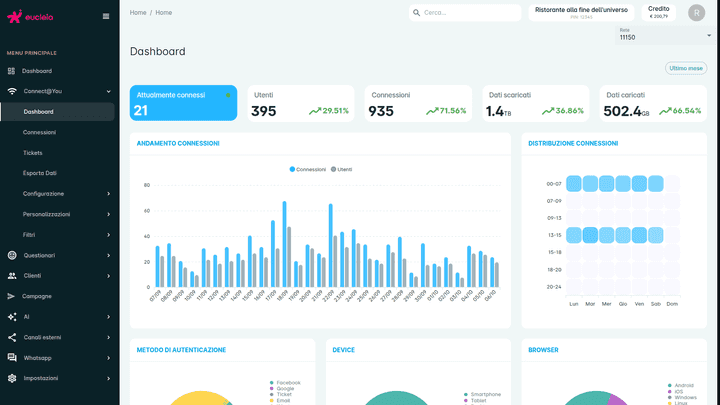Viewport: 720px width, 405px height.
Task: Toggle Android in browser legend
Action: point(681,386)
